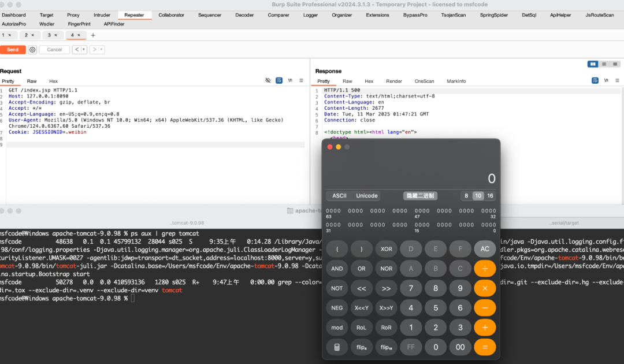The width and height of the screenshot is (624, 364).
Task: Select base 10 decimal in Calculator
Action: (478, 196)
